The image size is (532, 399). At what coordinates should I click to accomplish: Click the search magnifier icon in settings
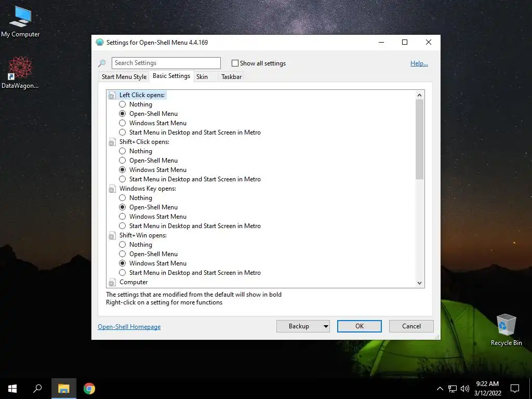coord(102,63)
